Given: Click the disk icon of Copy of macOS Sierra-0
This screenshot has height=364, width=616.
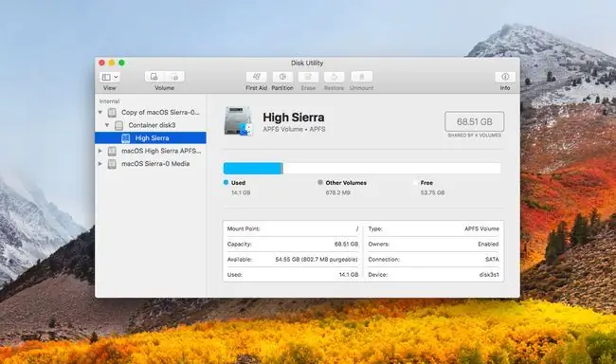Looking at the screenshot, I should click(112, 113).
